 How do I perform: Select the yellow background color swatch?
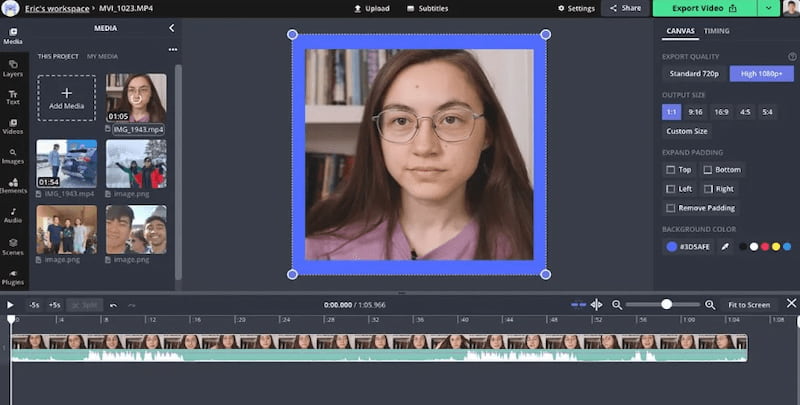pos(776,247)
